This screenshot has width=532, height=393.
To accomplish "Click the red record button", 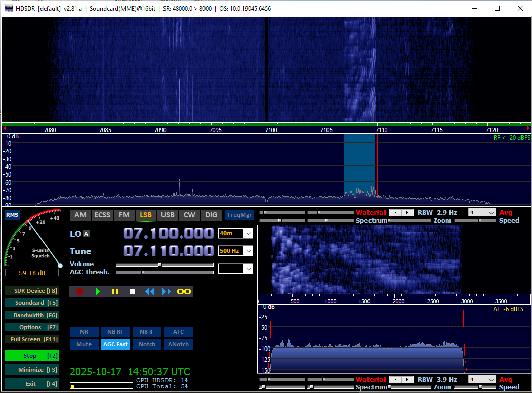I will [79, 291].
